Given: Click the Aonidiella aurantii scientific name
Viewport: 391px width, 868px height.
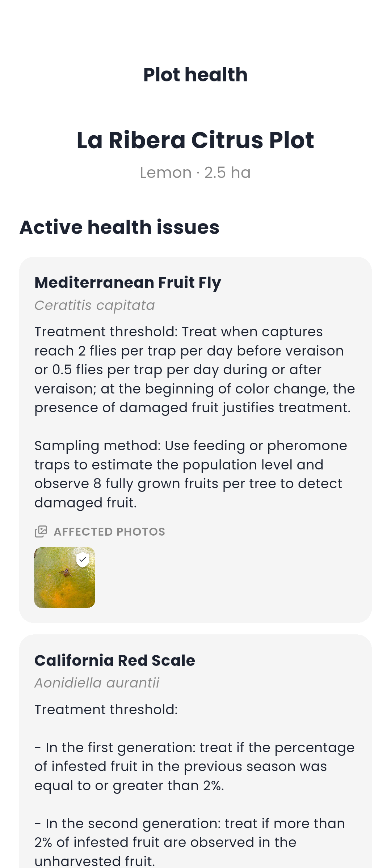Looking at the screenshot, I should pos(97,683).
